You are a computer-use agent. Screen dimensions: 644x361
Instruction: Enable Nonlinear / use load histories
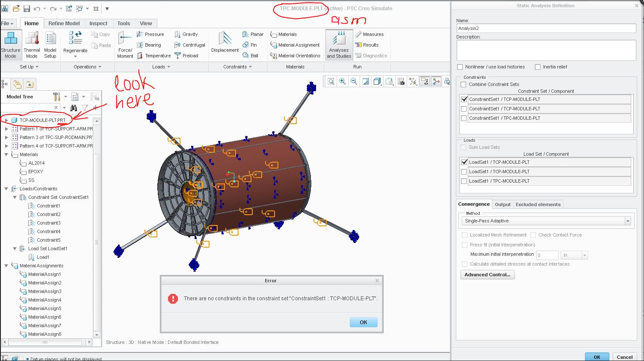pos(460,67)
